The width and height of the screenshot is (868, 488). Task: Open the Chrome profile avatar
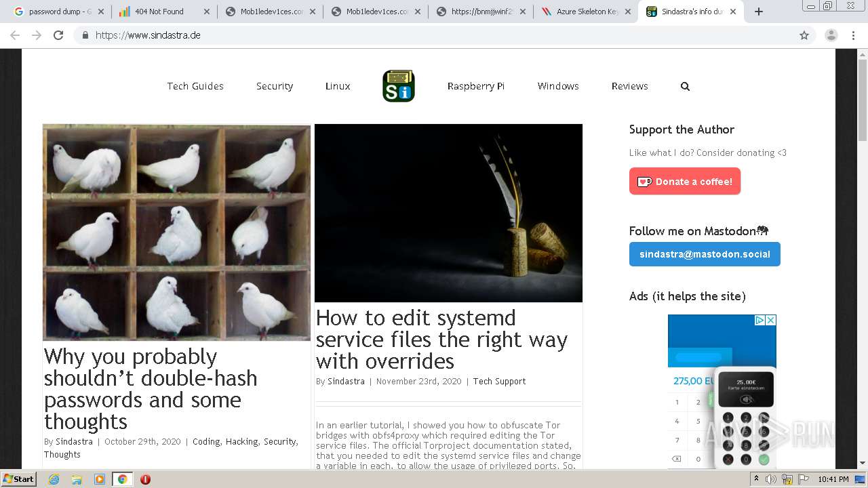831,35
